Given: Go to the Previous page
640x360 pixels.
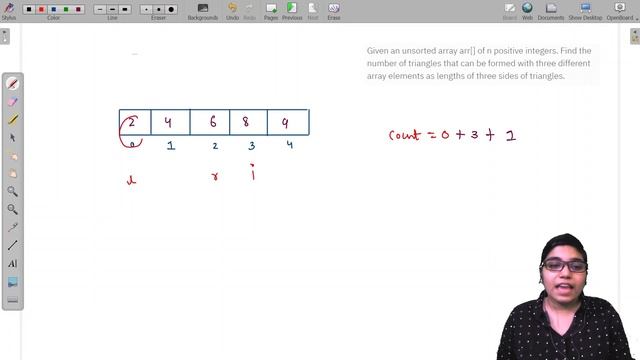Looking at the screenshot, I should click(292, 11).
